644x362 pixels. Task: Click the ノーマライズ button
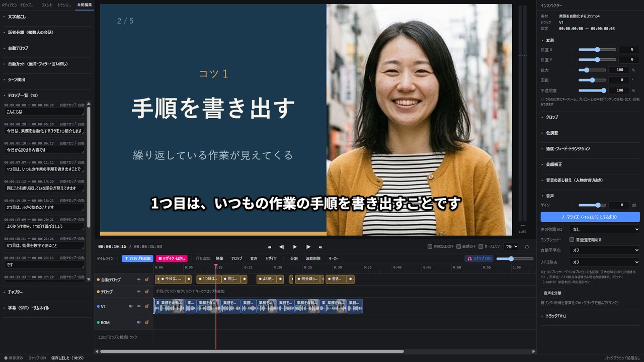(x=590, y=217)
